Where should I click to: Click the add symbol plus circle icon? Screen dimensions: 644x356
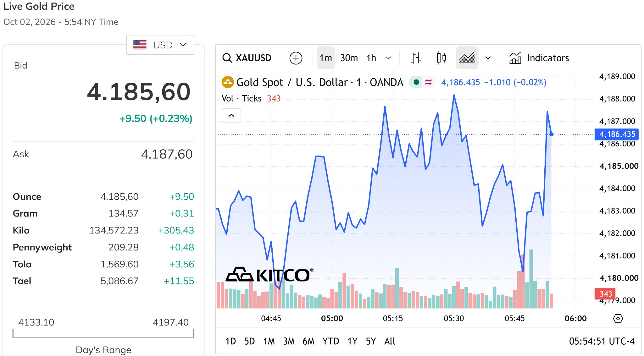point(296,58)
